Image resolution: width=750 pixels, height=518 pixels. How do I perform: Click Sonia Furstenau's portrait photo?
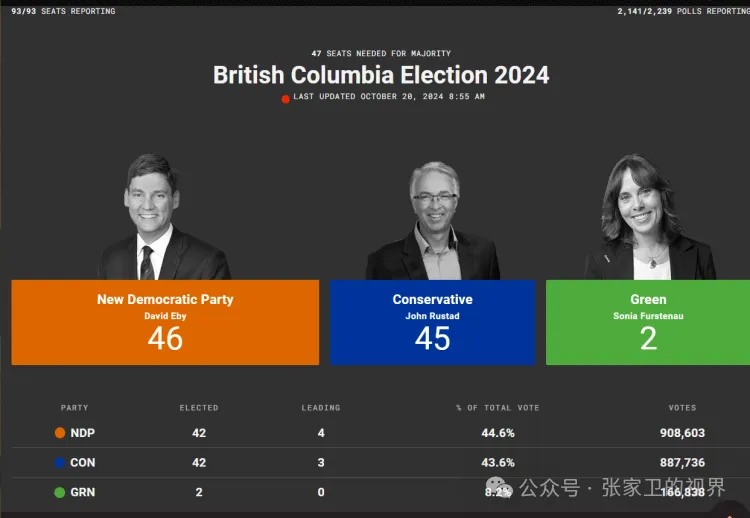[x=648, y=218]
